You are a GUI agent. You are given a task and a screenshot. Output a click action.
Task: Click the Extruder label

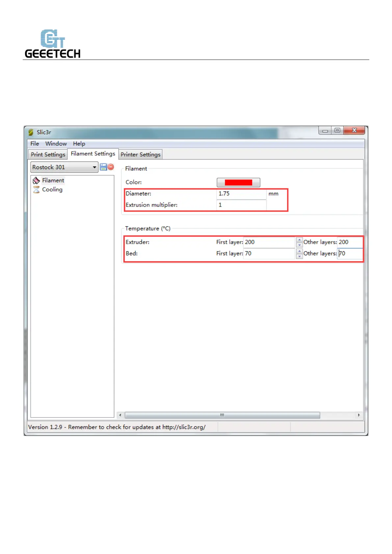[138, 242]
